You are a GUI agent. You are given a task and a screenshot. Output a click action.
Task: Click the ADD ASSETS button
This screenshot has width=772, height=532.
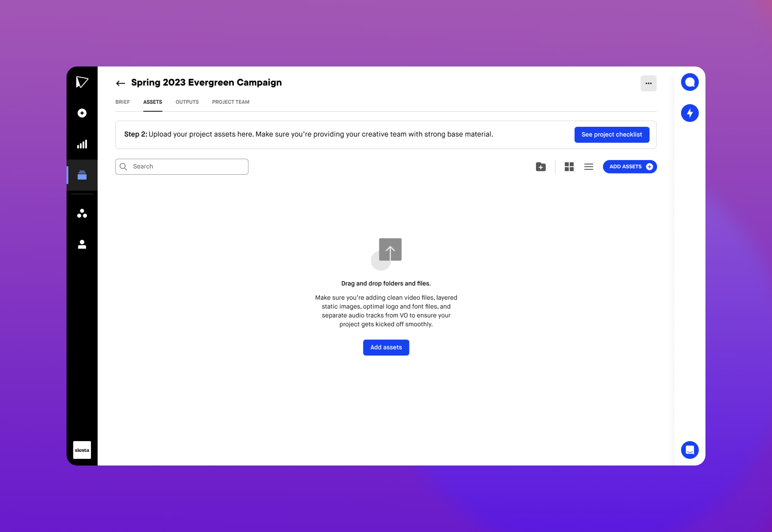[x=629, y=166]
